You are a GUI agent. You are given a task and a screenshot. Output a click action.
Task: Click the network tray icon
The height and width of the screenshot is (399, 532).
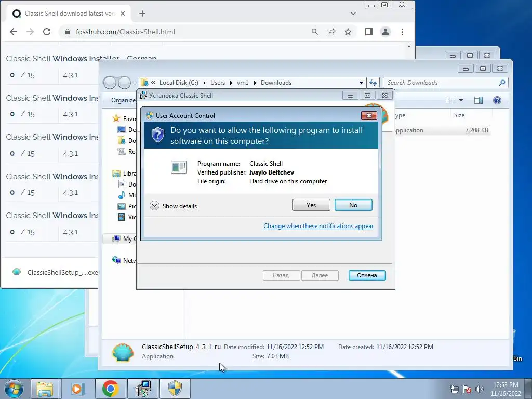pyautogui.click(x=454, y=389)
